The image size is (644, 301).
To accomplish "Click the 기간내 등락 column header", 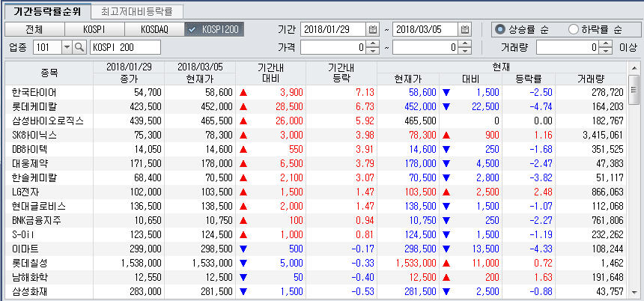I will (341, 73).
